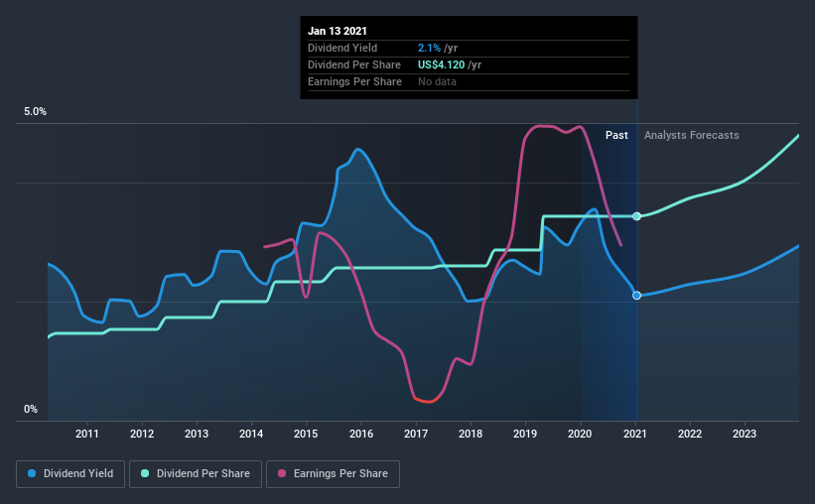
Task: Click the teal dot in Dividend Per Share legend
Action: tap(145, 473)
